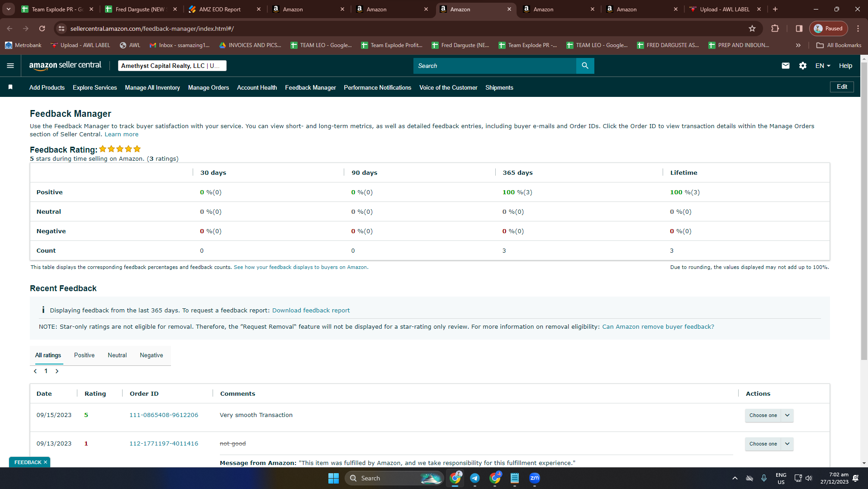The width and height of the screenshot is (868, 489).
Task: Open the hamburger navigation menu
Action: 10,66
